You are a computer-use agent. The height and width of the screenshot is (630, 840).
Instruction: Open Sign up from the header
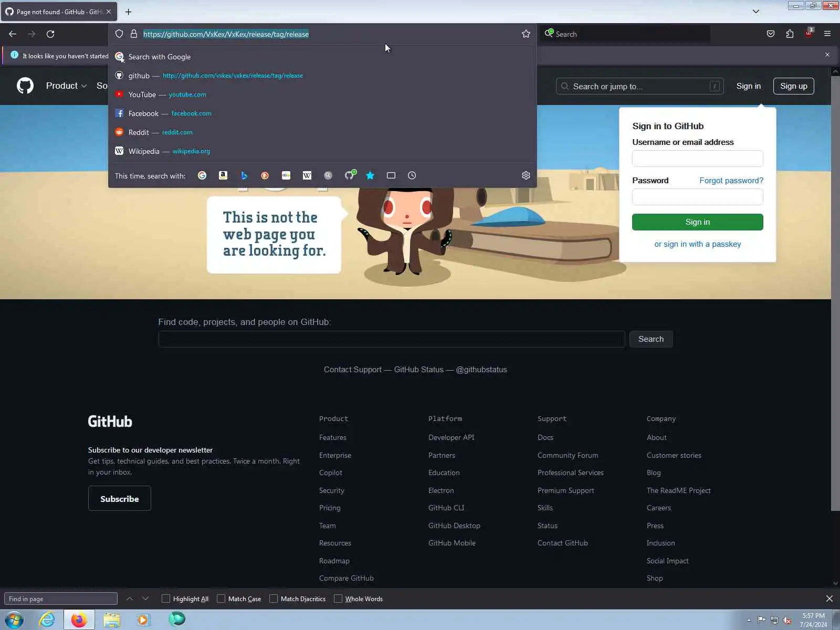coord(793,86)
